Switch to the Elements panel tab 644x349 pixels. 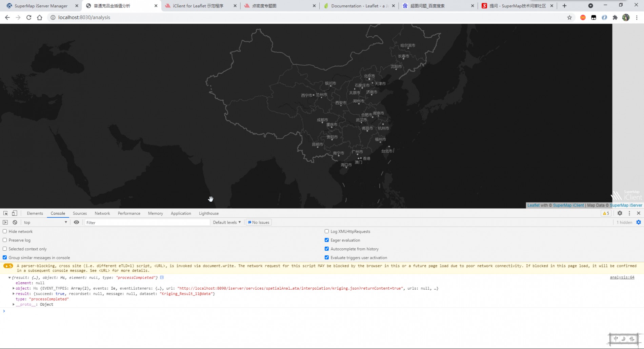point(35,213)
